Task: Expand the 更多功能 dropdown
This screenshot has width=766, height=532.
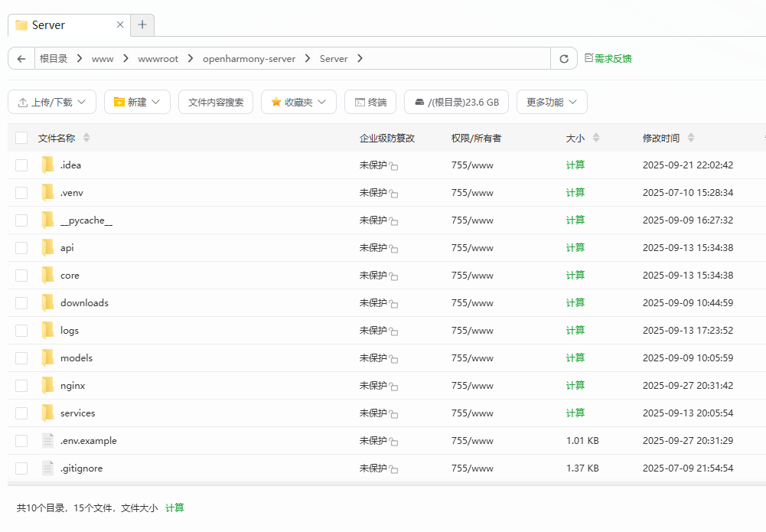Action: [552, 102]
